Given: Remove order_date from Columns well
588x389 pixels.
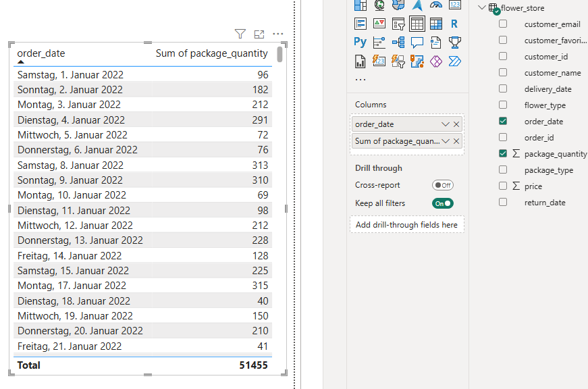Looking at the screenshot, I should (456, 124).
